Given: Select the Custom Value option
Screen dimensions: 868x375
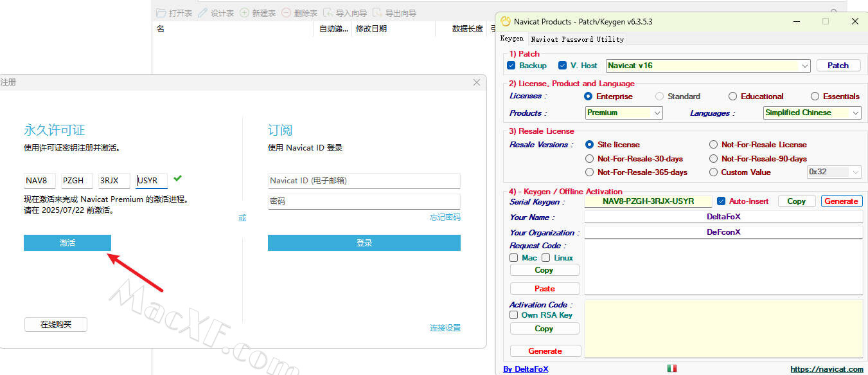Looking at the screenshot, I should click(x=713, y=172).
